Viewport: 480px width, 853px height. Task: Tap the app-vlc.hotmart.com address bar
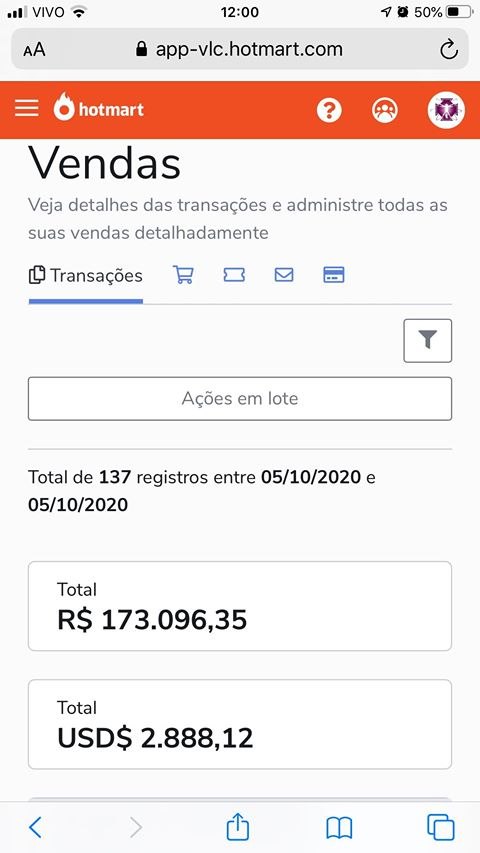pos(239,50)
